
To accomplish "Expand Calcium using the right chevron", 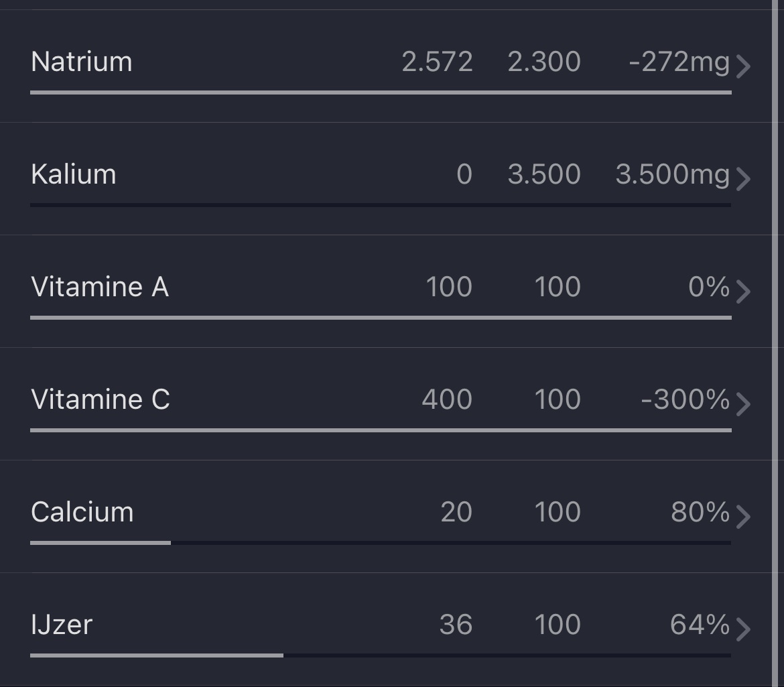I will point(742,516).
